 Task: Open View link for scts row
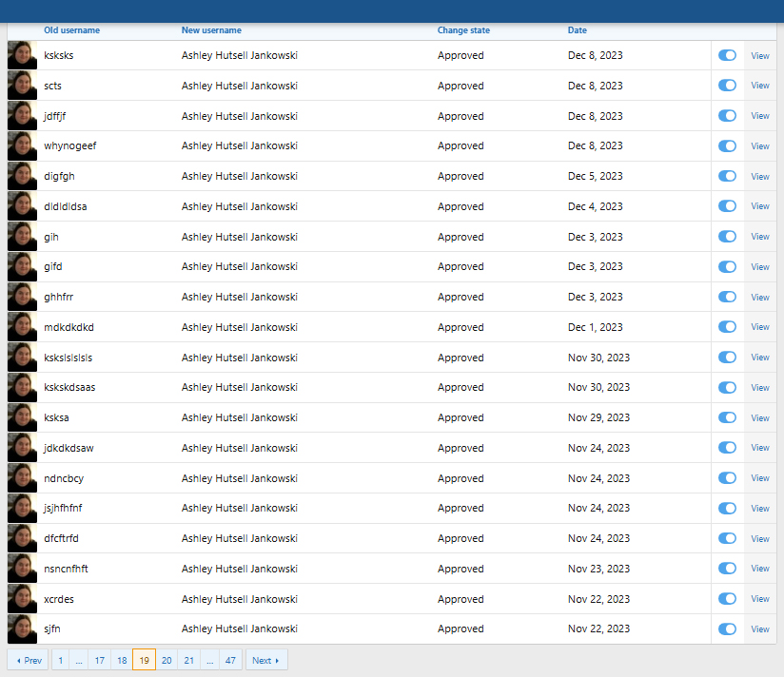[x=760, y=86]
